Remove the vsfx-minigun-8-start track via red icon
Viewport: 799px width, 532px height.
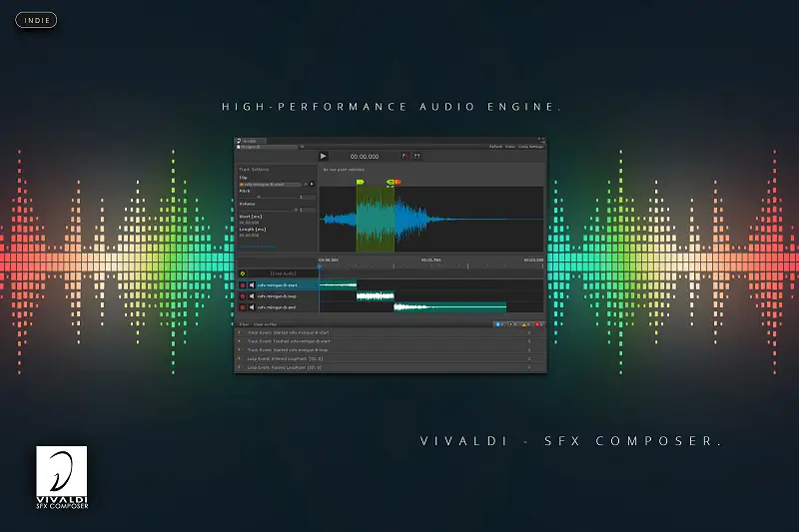[243, 285]
